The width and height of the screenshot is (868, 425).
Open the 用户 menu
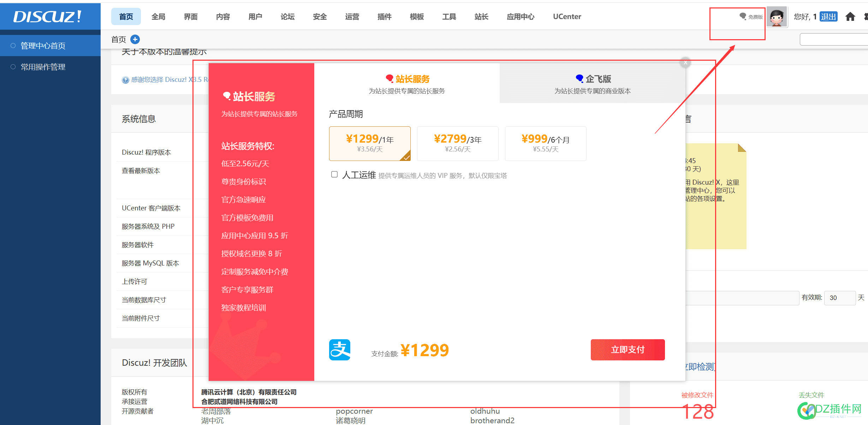tap(255, 17)
